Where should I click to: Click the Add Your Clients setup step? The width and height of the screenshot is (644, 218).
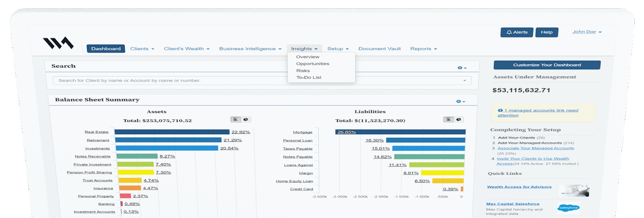[516, 138]
